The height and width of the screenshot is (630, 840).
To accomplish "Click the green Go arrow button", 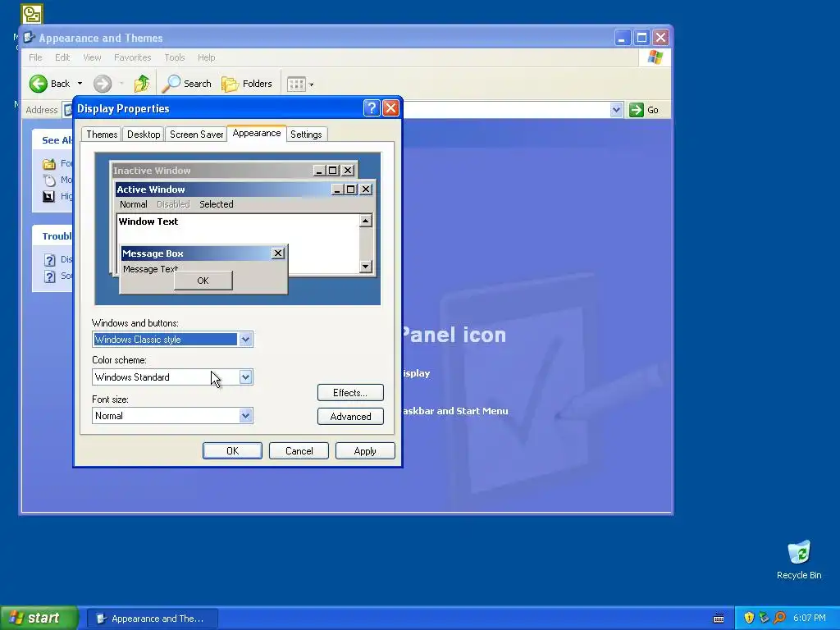I will [x=637, y=110].
